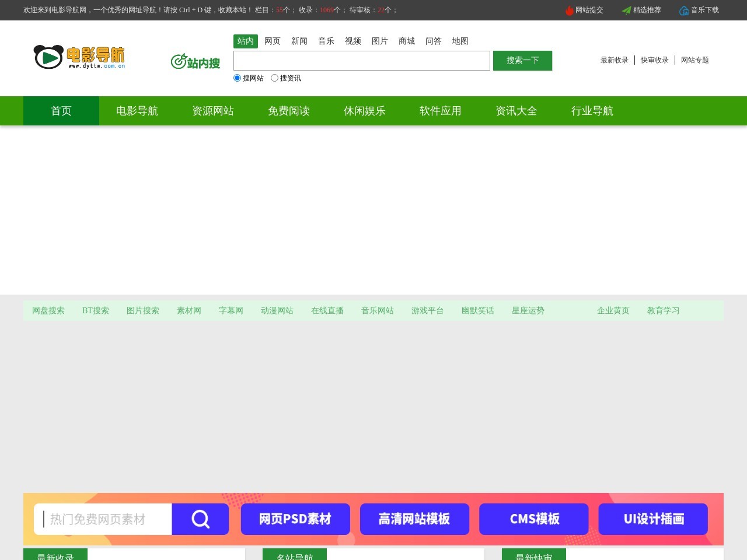
Task: Switch to the 问答 search tab
Action: click(434, 41)
